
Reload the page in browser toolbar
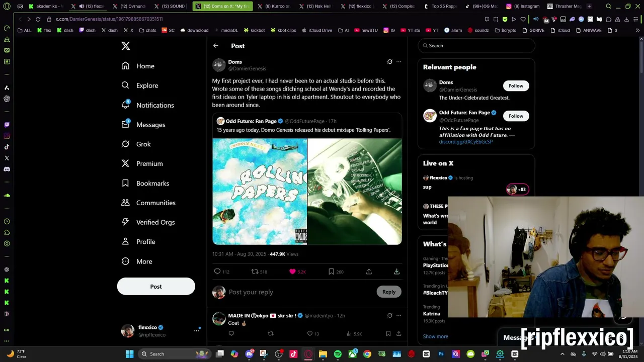point(38,19)
